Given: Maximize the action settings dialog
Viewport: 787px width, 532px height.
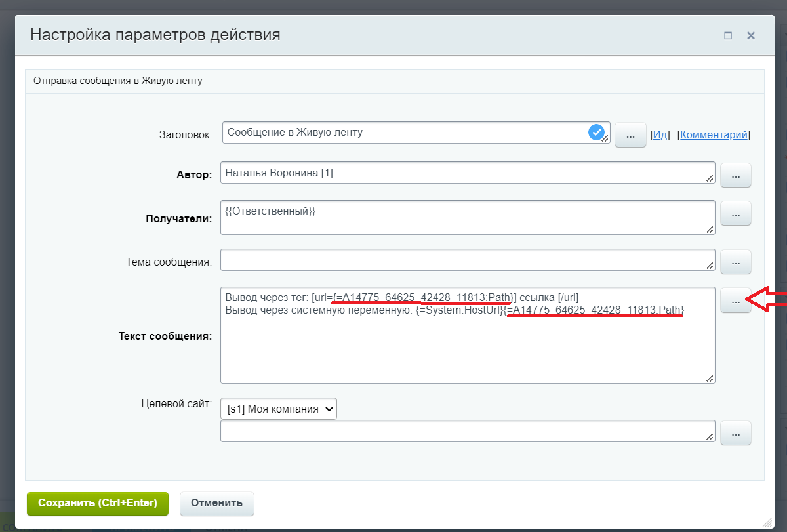Looking at the screenshot, I should (x=728, y=36).
